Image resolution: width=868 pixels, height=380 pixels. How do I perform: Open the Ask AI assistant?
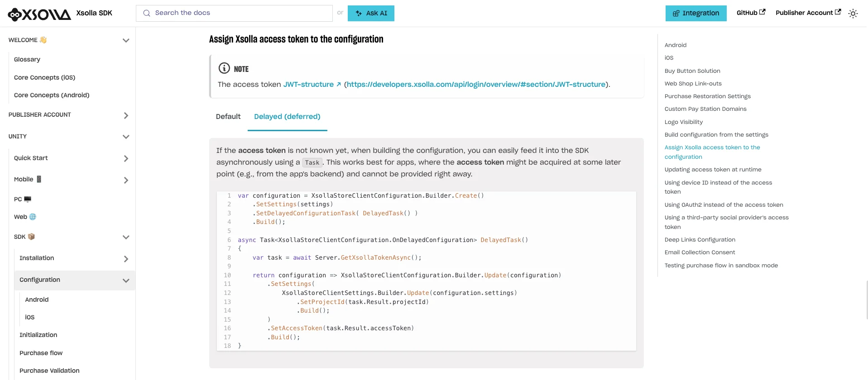371,13
